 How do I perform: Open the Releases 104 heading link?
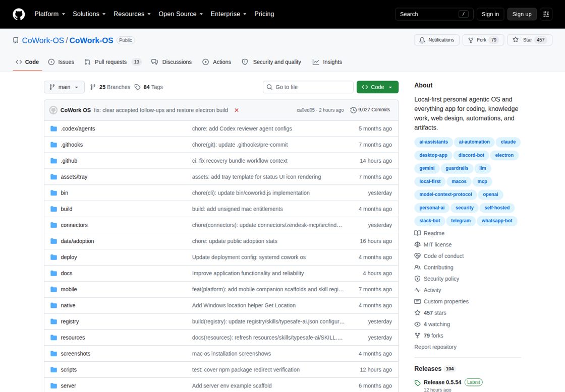tap(434, 369)
